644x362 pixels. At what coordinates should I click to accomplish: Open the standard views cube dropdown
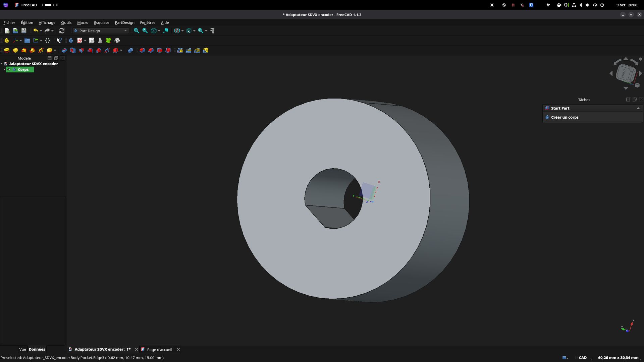[x=159, y=31]
